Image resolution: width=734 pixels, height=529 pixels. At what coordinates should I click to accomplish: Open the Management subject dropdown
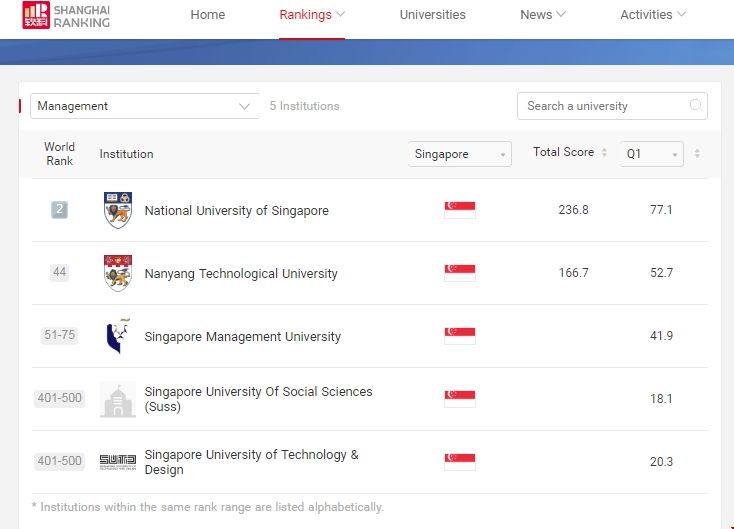(x=145, y=106)
